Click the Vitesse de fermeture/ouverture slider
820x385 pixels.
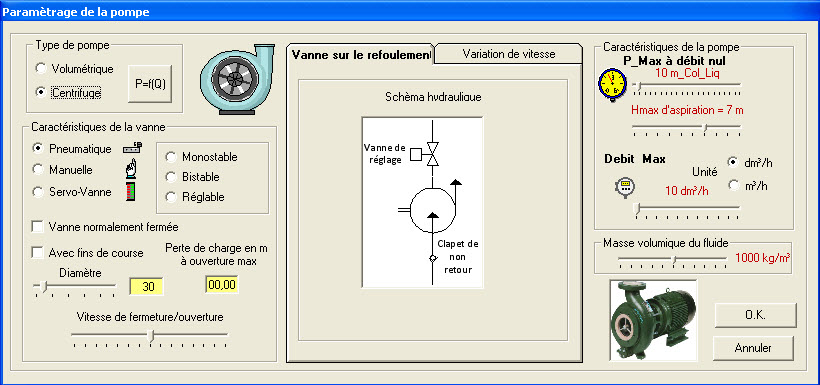point(150,337)
